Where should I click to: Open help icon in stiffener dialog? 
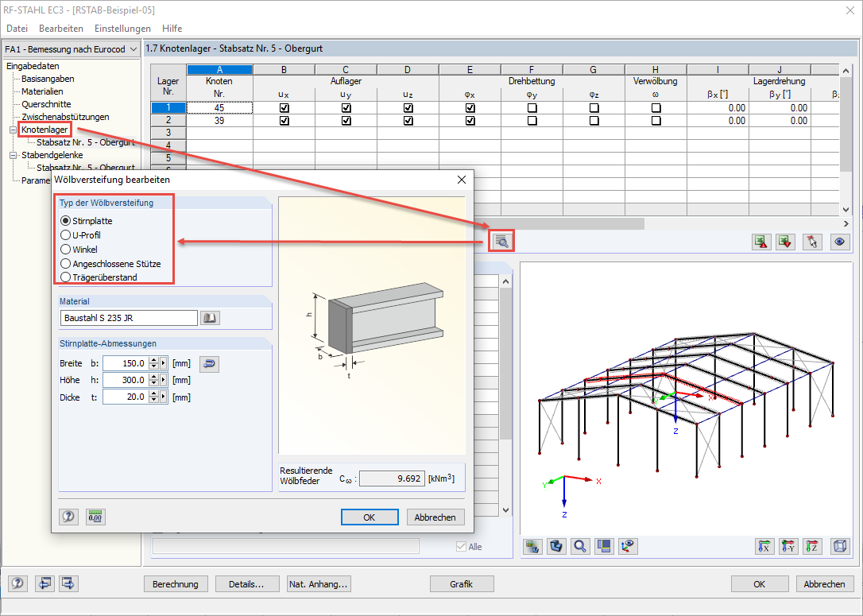point(68,517)
